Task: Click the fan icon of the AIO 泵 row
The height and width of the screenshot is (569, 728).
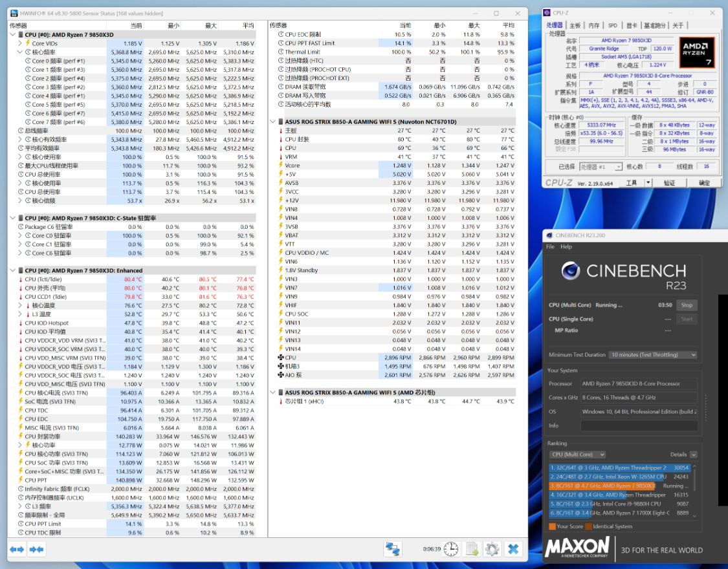Action: (x=280, y=375)
